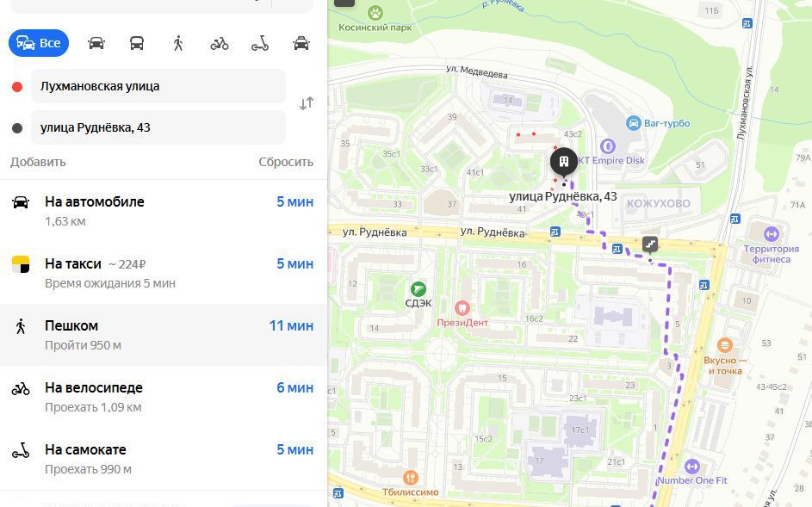
Task: Pick the scooter route mode icon
Action: 260,43
